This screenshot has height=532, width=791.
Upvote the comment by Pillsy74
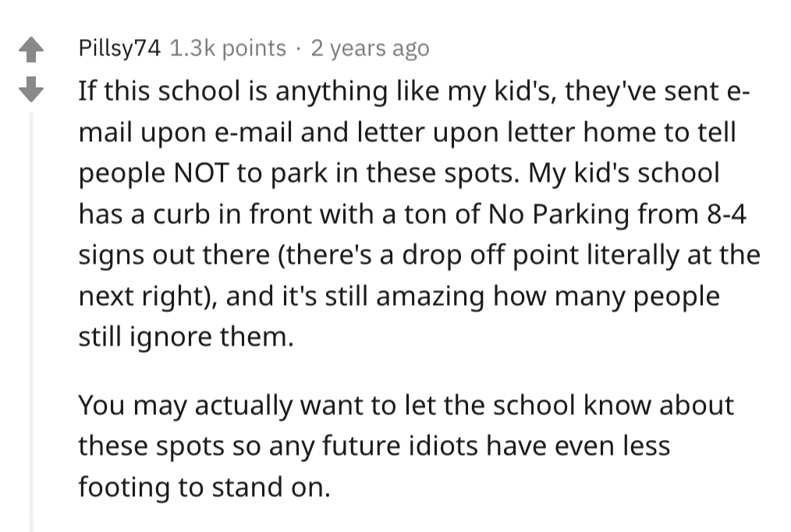30,50
